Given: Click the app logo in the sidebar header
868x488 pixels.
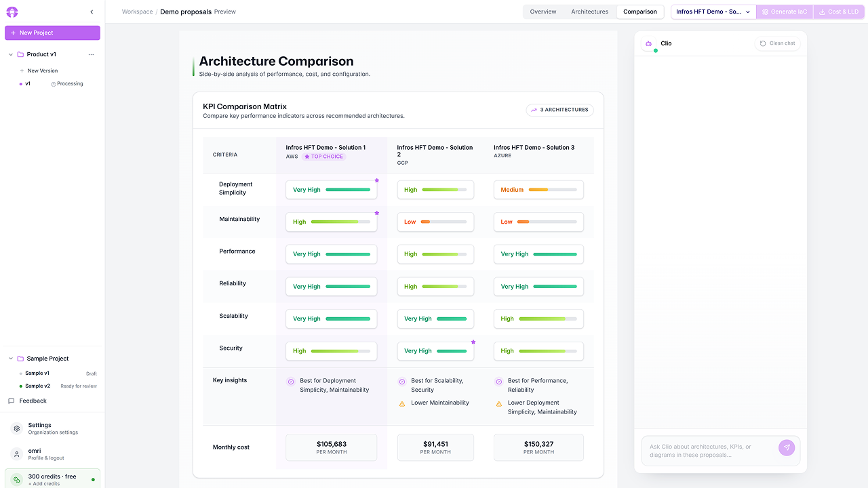Looking at the screenshot, I should tap(12, 12).
